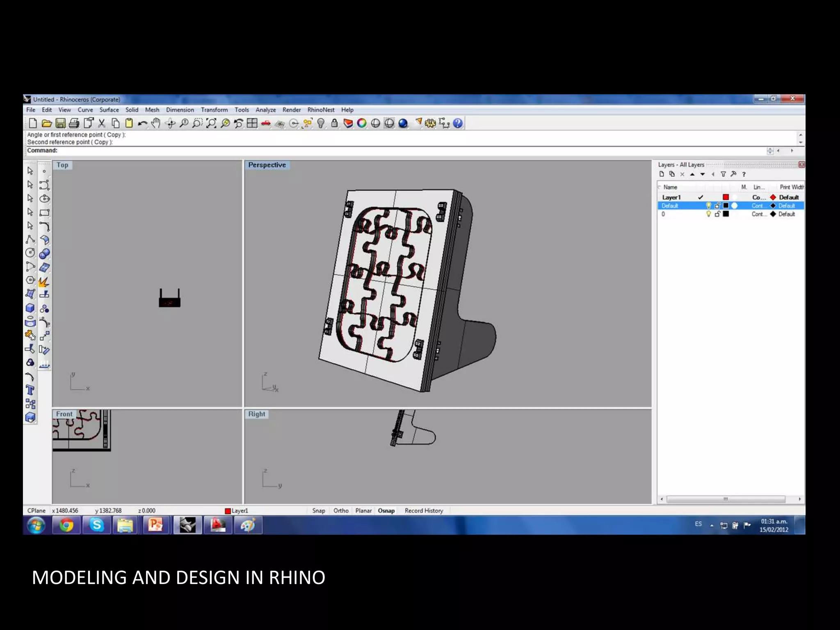This screenshot has width=840, height=630.
Task: Open the Layer1 layer dropdown in status bar
Action: (x=237, y=511)
